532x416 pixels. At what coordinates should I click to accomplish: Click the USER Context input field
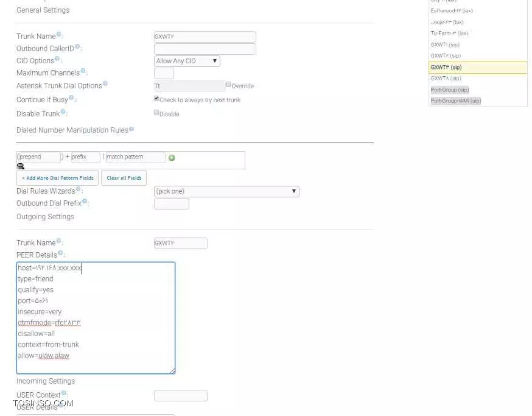(181, 396)
